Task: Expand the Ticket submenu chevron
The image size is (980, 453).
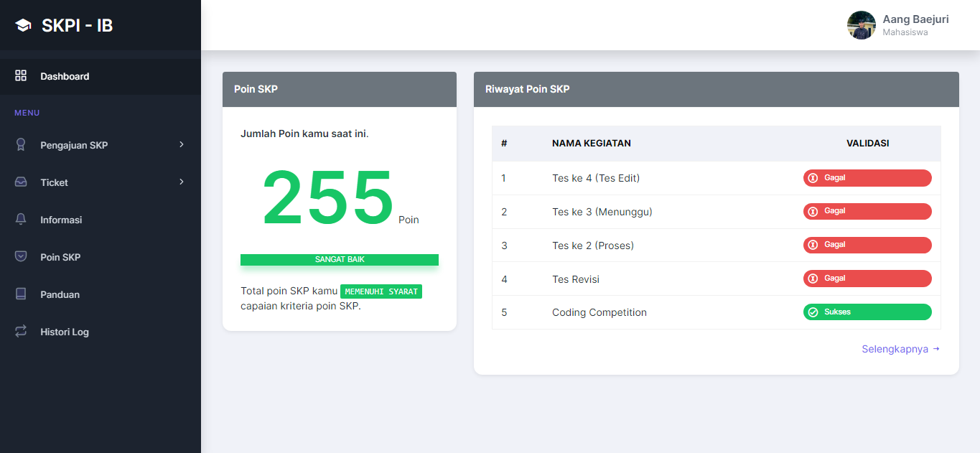Action: pyautogui.click(x=182, y=182)
